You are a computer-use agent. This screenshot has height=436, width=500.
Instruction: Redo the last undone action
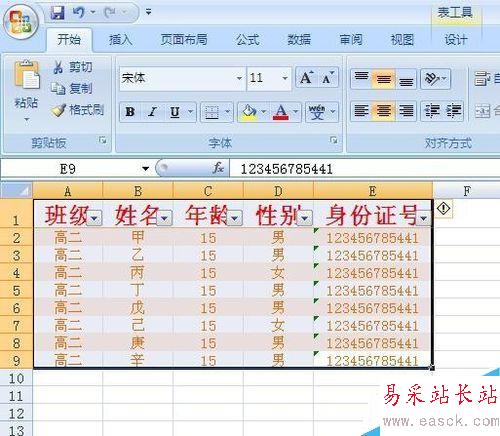(110, 13)
